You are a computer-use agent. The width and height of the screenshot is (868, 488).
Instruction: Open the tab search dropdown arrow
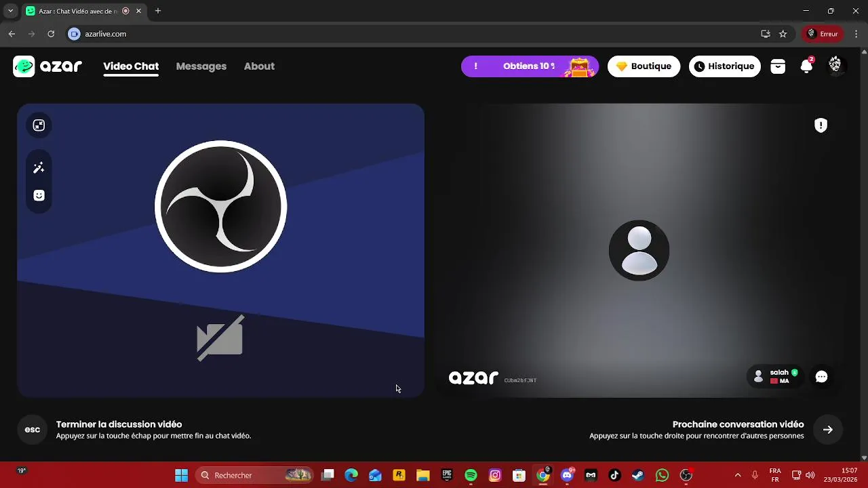point(10,11)
